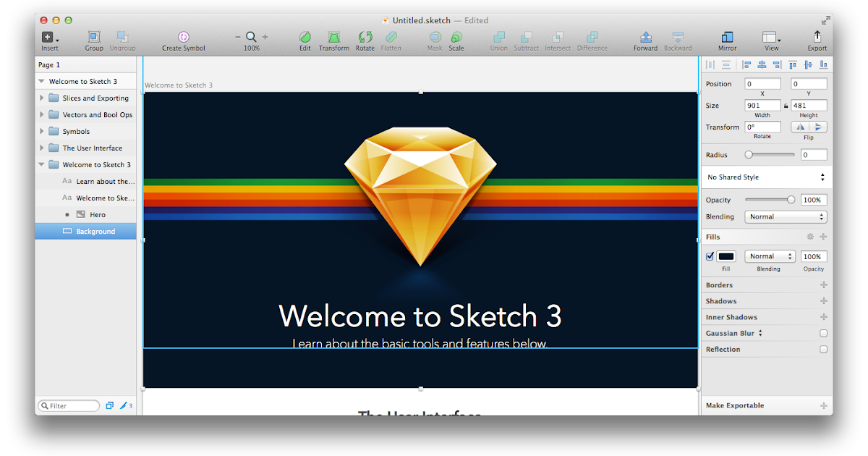Toggle the Reflection checkbox

tap(823, 349)
